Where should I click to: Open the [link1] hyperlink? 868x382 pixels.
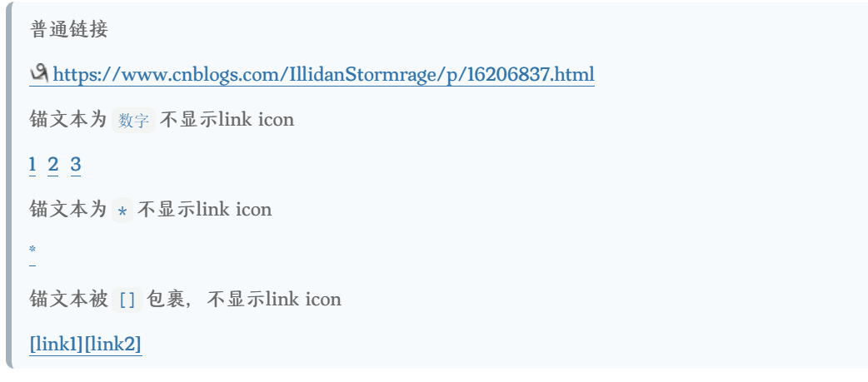[56, 344]
